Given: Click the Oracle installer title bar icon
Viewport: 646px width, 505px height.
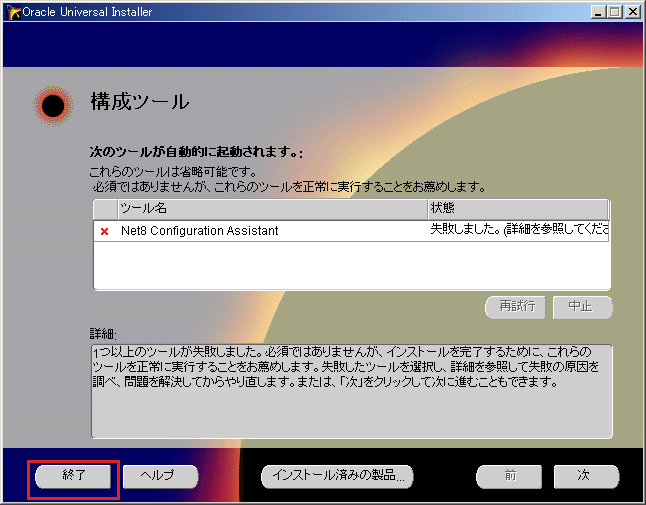Looking at the screenshot, I should (x=14, y=12).
